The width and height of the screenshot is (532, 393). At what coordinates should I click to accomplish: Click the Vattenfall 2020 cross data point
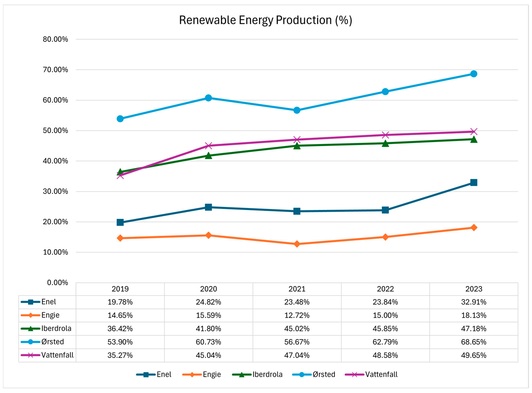(208, 146)
